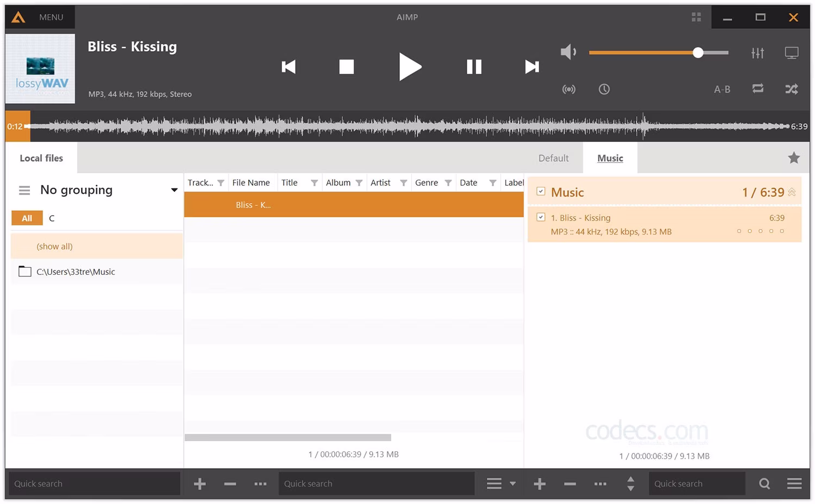Image resolution: width=815 pixels, height=504 pixels.
Task: Open the Title column filter
Action: click(x=314, y=183)
